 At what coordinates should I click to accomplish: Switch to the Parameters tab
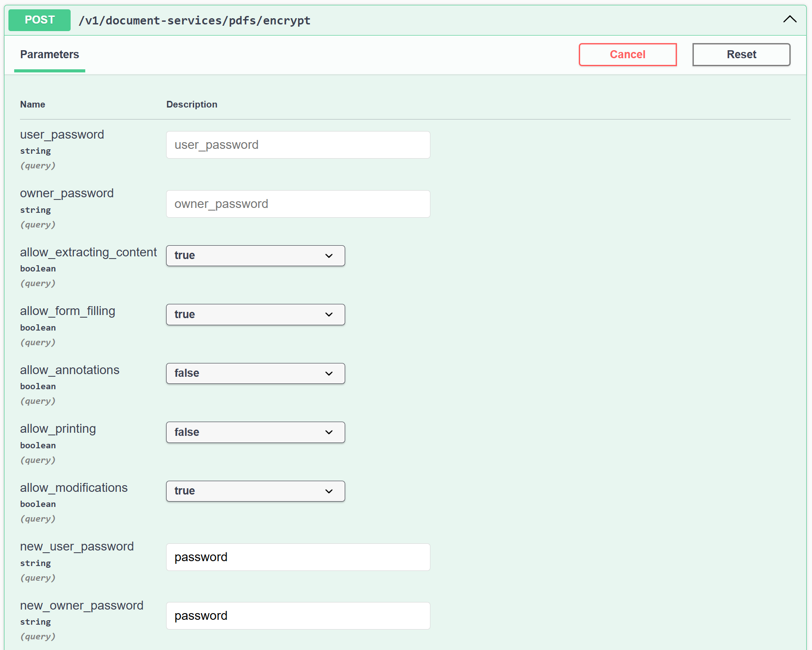49,55
